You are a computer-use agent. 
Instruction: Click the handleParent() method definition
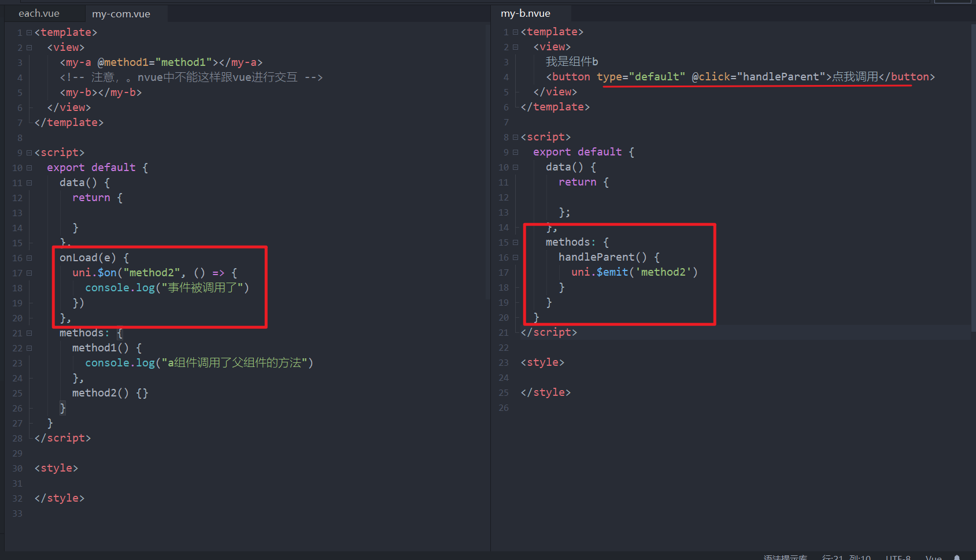pos(609,257)
